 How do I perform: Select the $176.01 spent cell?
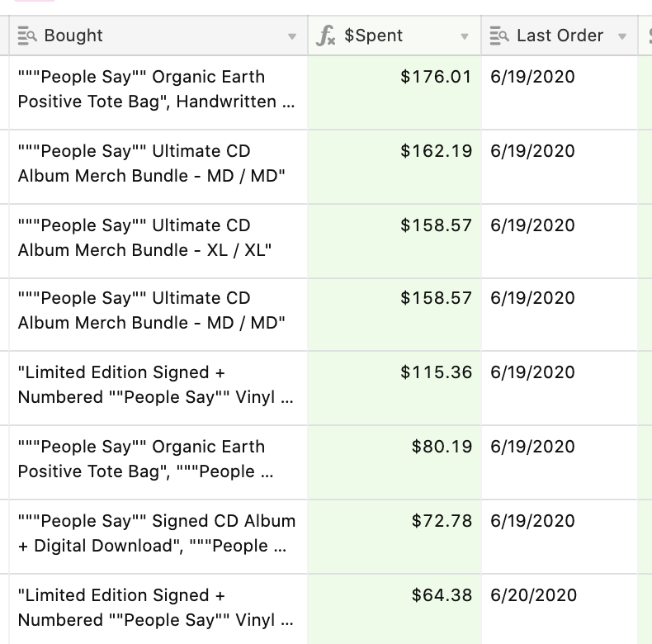pyautogui.click(x=395, y=92)
